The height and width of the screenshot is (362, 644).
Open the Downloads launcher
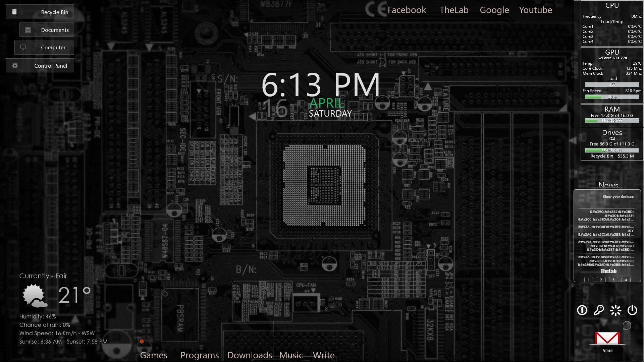[250, 355]
